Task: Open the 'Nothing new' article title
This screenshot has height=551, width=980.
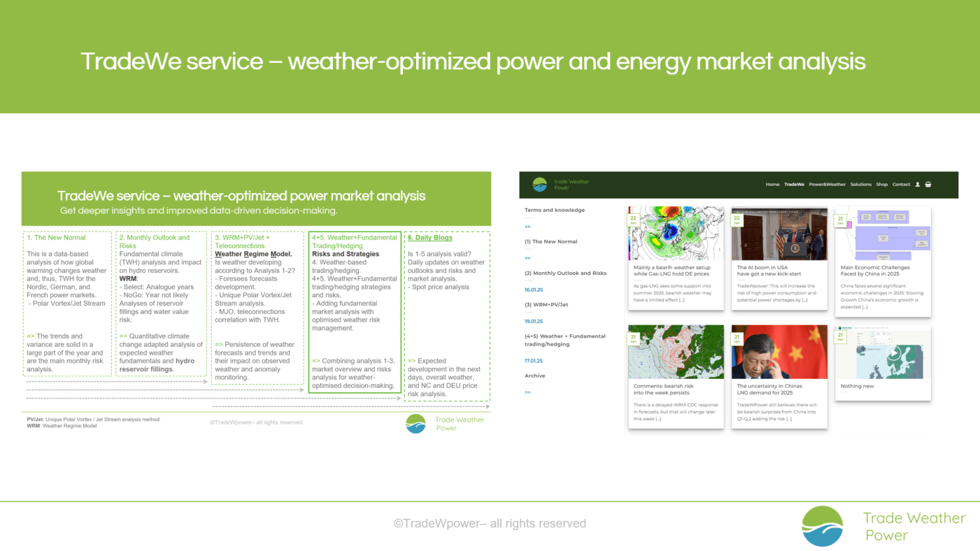Action: [x=857, y=386]
